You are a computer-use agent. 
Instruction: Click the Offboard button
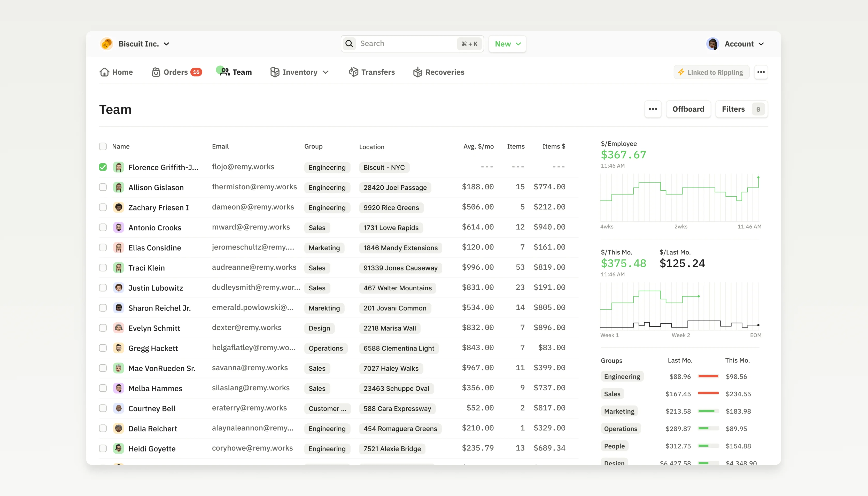(x=688, y=109)
